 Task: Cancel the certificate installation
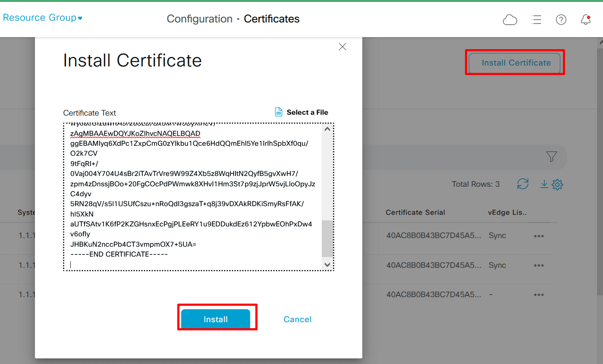tap(297, 319)
